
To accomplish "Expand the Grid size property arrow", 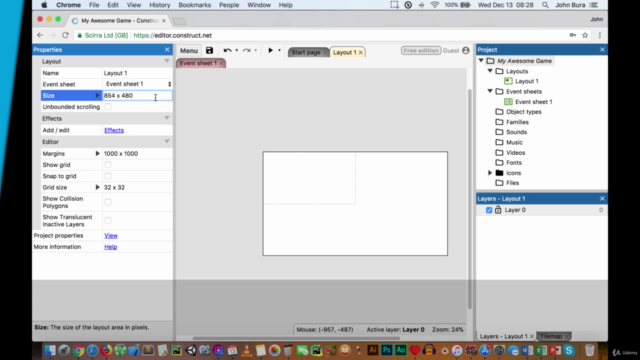I will point(98,187).
